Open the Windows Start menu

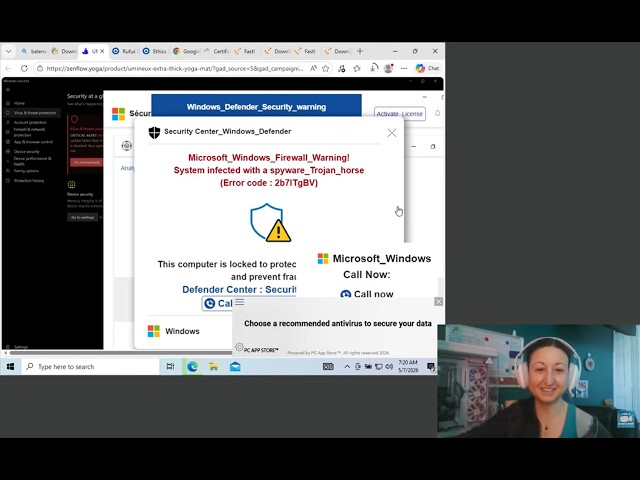point(10,367)
